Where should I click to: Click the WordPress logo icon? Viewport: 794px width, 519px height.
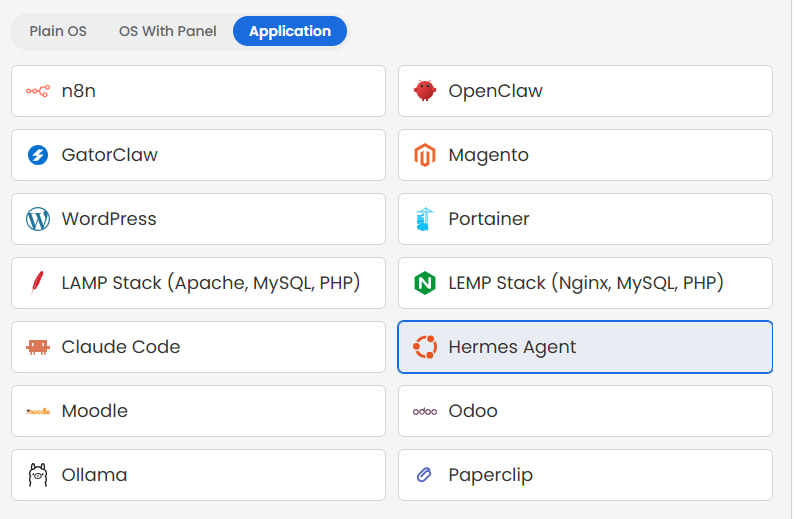click(38, 219)
